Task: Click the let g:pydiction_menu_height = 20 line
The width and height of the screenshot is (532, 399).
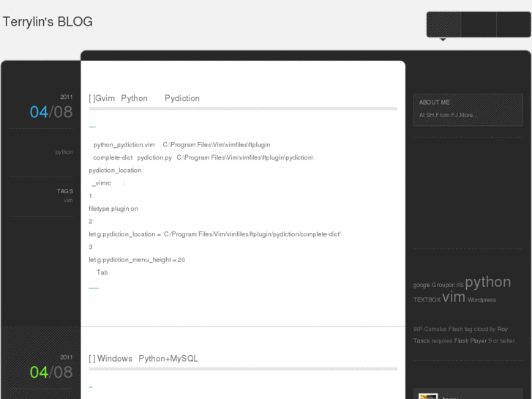Action: coord(137,260)
